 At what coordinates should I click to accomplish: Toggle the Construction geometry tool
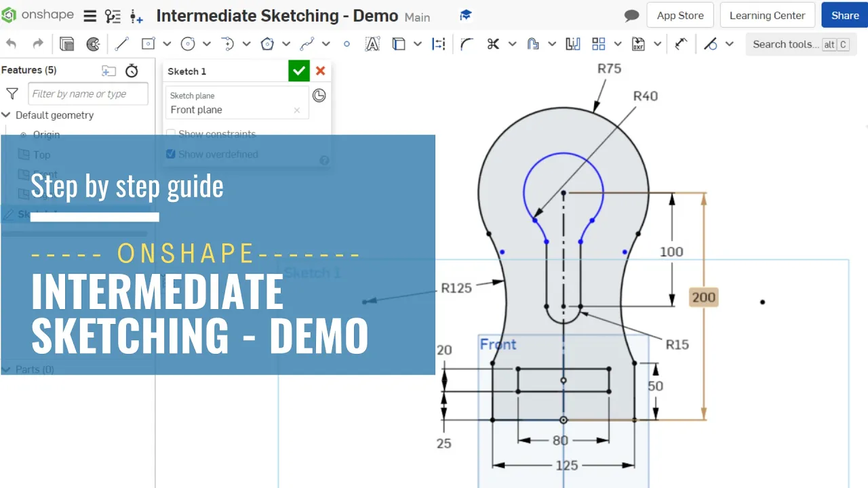[x=439, y=44]
